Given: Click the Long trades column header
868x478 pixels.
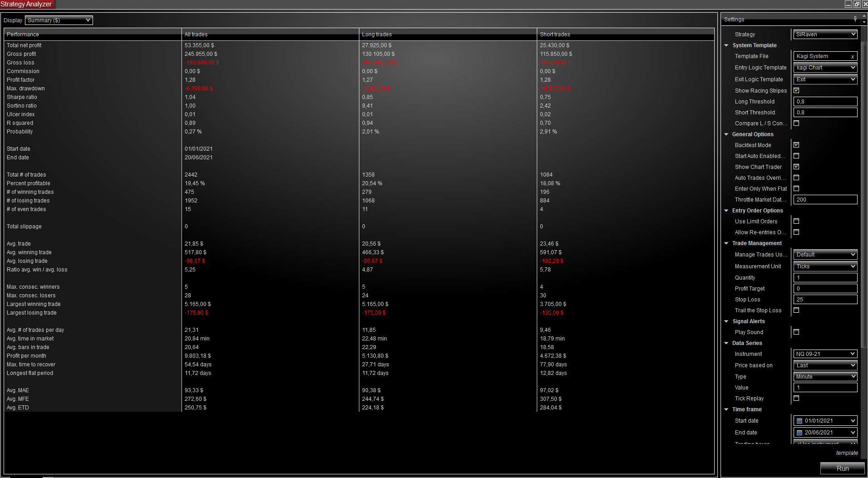Looking at the screenshot, I should (x=448, y=34).
